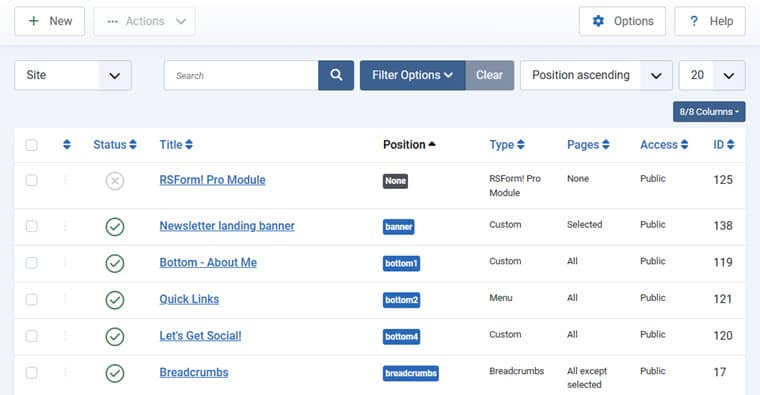Toggle published status of Bottom - About Me
The height and width of the screenshot is (395, 760).
115,263
